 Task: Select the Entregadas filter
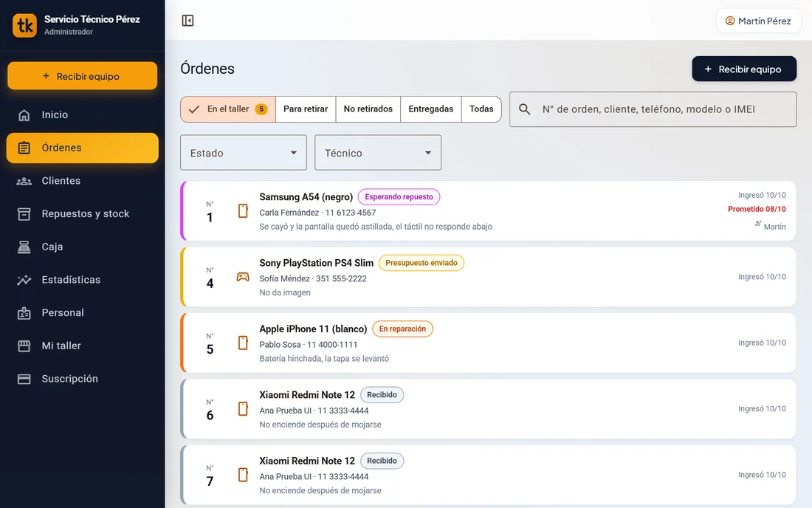[x=431, y=109]
